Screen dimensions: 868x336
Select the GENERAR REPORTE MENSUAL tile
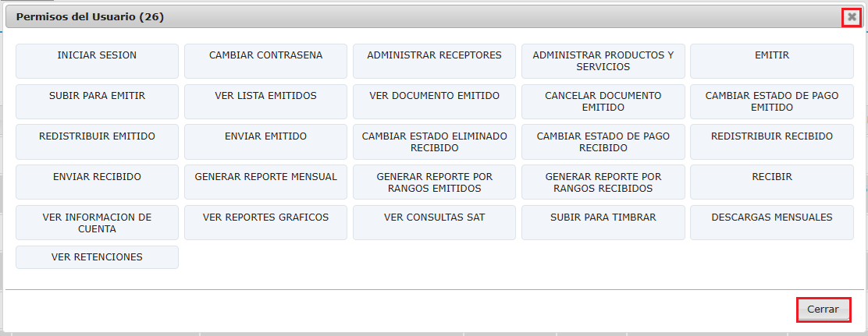click(265, 182)
